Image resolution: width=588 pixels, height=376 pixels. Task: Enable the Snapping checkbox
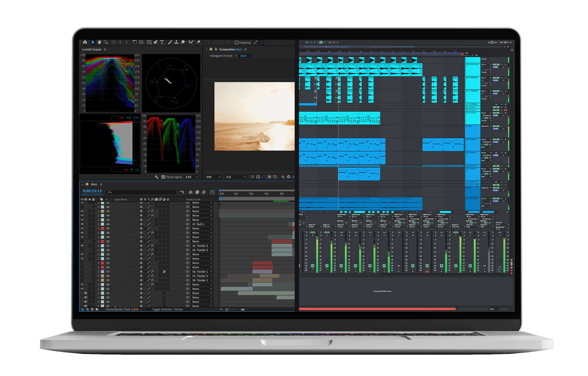[x=236, y=43]
